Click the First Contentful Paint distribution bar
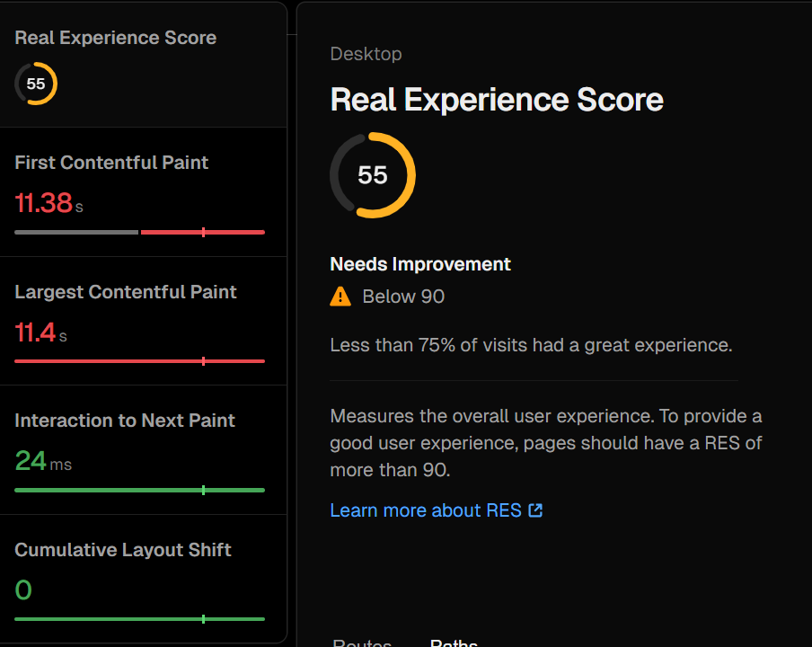Image resolution: width=812 pixels, height=647 pixels. (139, 232)
